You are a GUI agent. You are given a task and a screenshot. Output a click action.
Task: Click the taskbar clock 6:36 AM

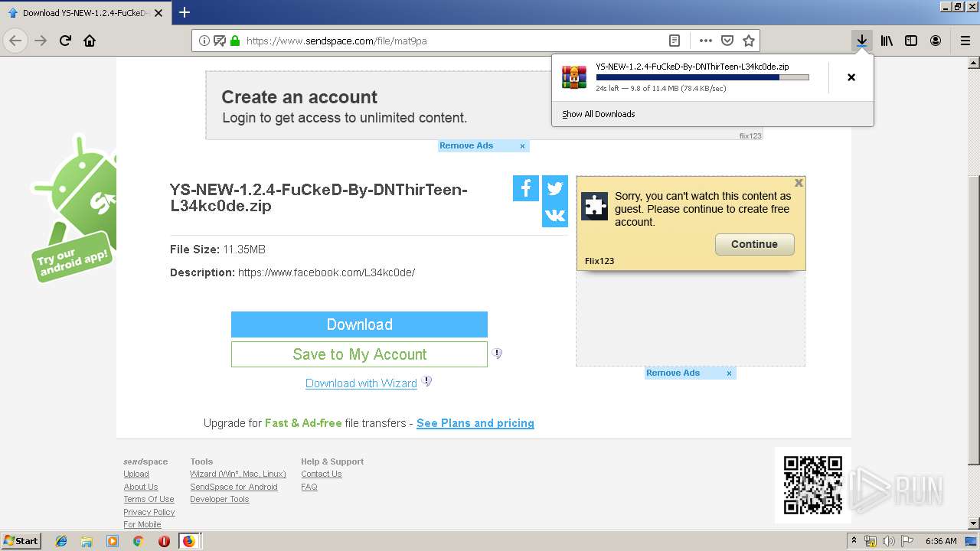(x=941, y=541)
